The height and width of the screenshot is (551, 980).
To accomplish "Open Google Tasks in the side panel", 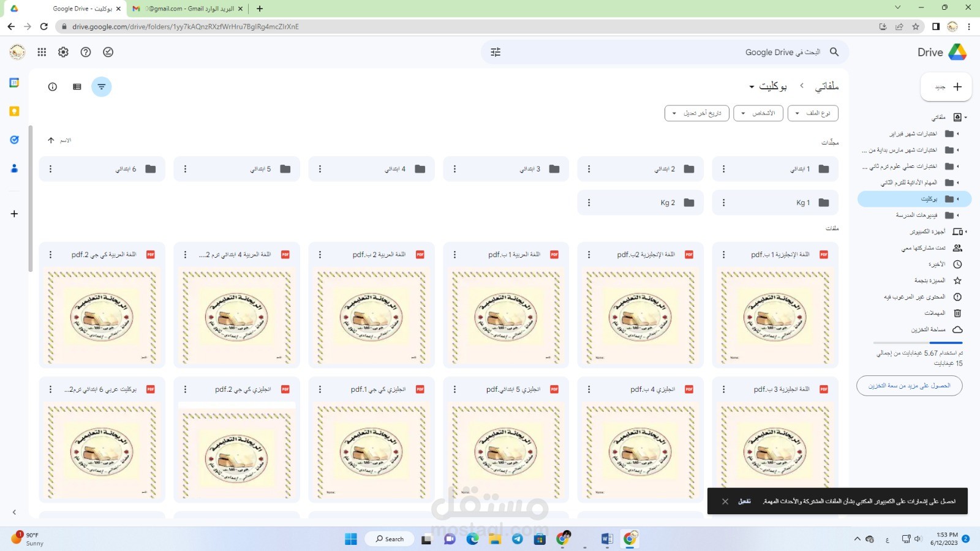I will 14,140.
